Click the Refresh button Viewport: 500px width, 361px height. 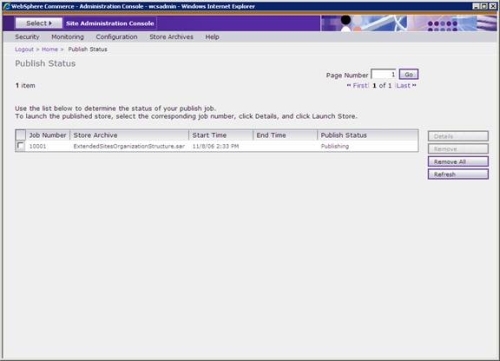458,174
